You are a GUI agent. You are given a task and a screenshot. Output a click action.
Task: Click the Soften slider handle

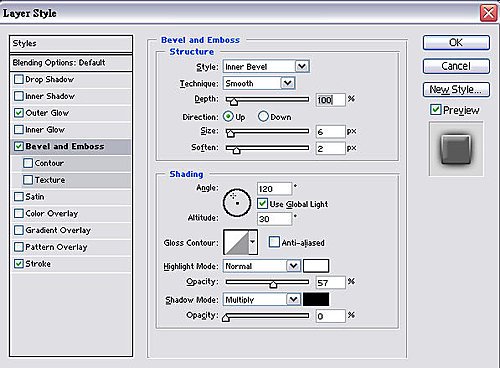click(x=236, y=150)
